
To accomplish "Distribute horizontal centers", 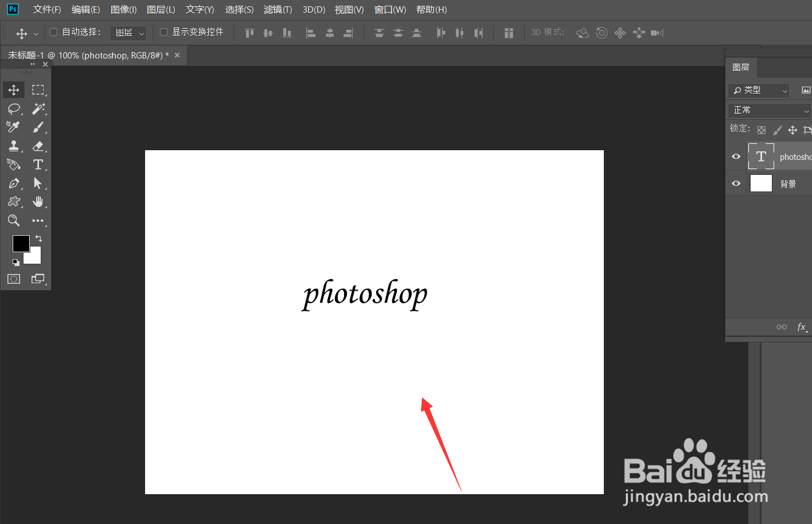I will [x=459, y=33].
